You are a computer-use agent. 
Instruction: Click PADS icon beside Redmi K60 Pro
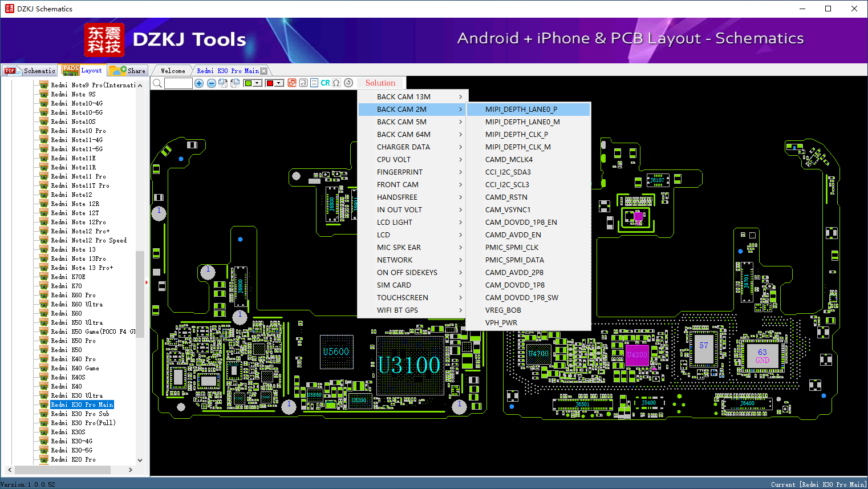pyautogui.click(x=44, y=295)
